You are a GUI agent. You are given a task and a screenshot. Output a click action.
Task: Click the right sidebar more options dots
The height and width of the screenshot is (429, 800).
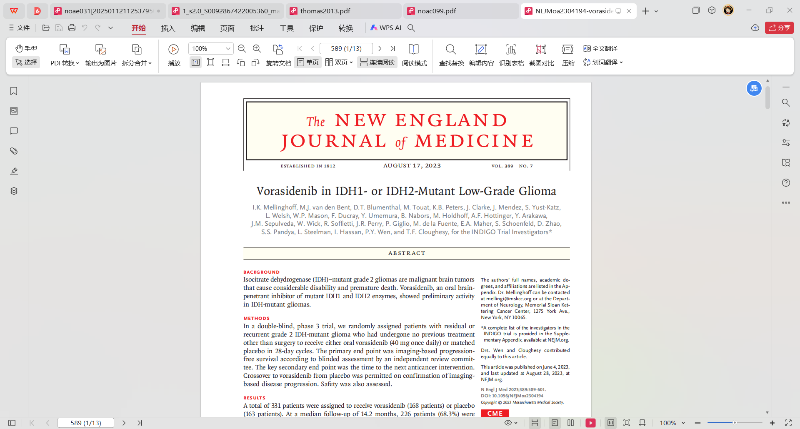[x=786, y=203]
